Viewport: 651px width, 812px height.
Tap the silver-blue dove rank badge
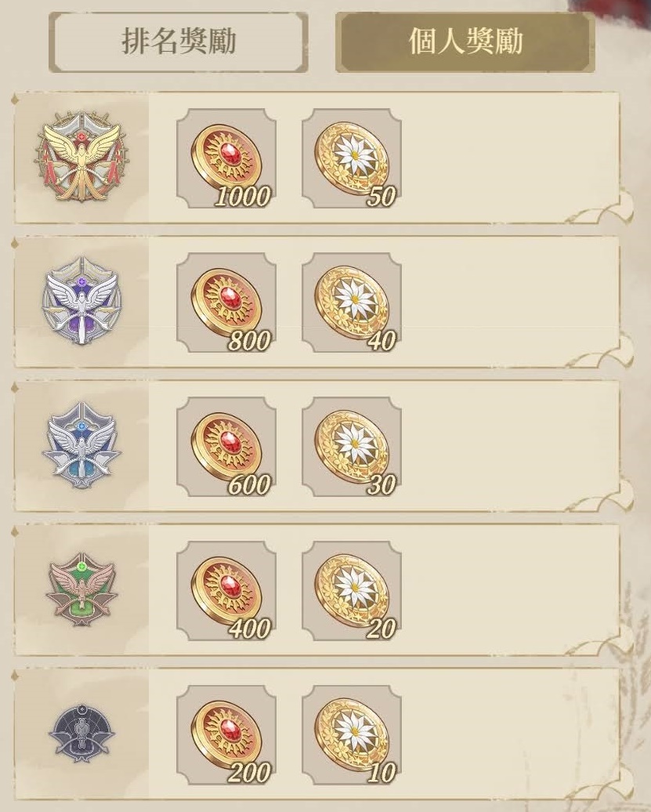(81, 445)
